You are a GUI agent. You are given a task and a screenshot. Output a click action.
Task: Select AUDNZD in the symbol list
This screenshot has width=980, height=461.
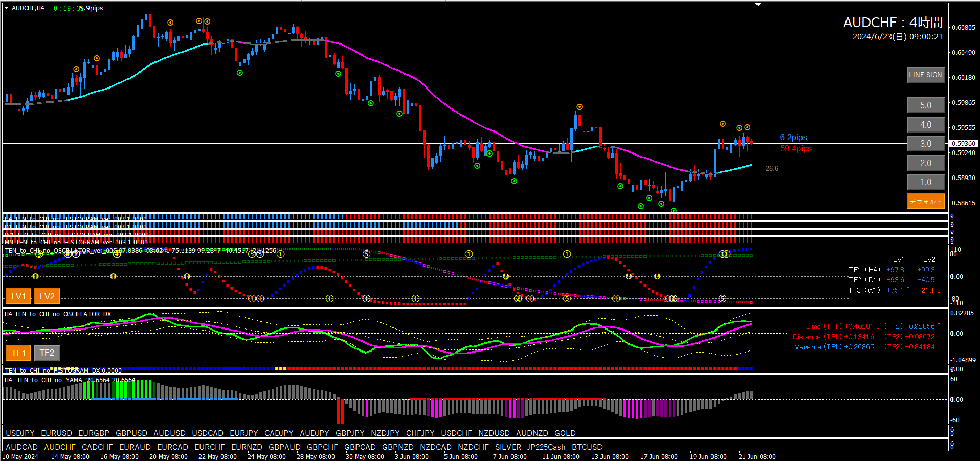[532, 433]
